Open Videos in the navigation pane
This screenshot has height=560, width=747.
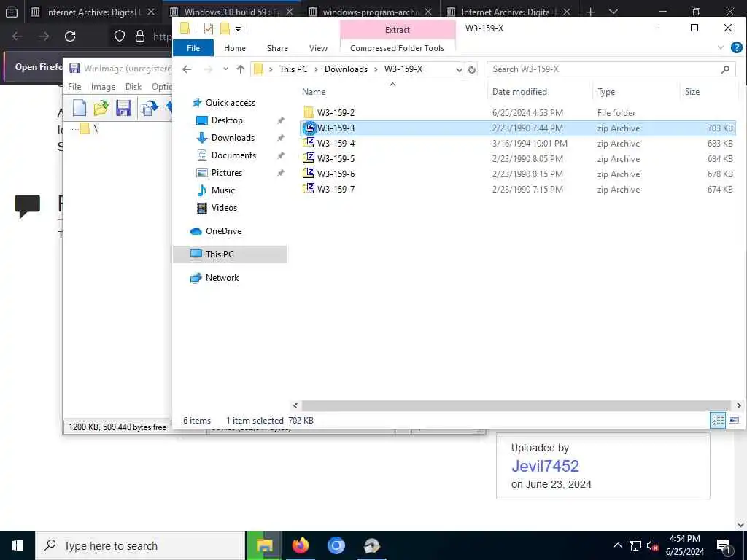point(224,208)
